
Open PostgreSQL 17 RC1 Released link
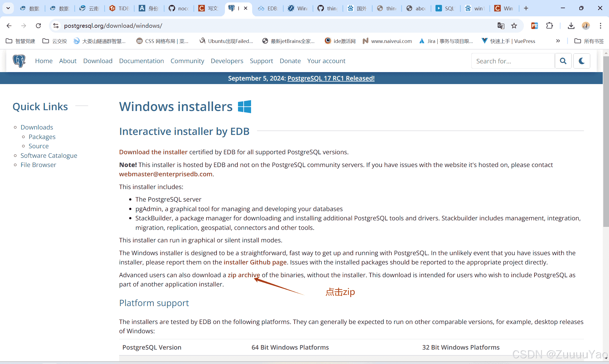coord(331,78)
